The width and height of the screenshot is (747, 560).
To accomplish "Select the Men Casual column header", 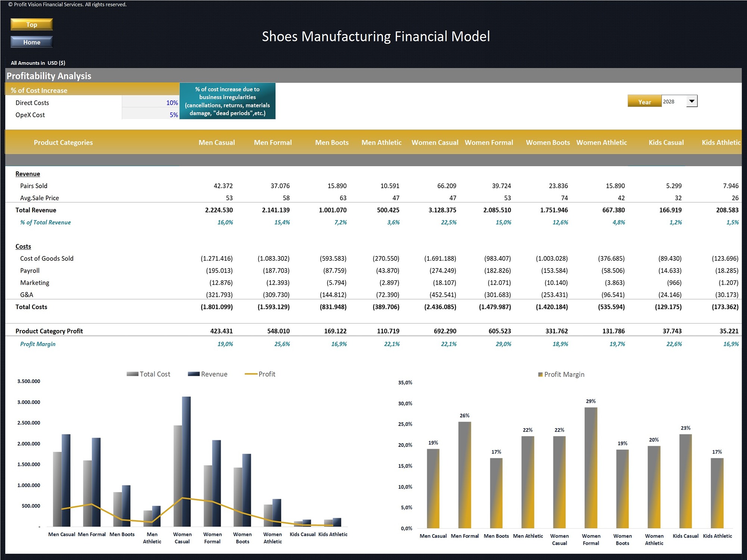I will point(217,142).
